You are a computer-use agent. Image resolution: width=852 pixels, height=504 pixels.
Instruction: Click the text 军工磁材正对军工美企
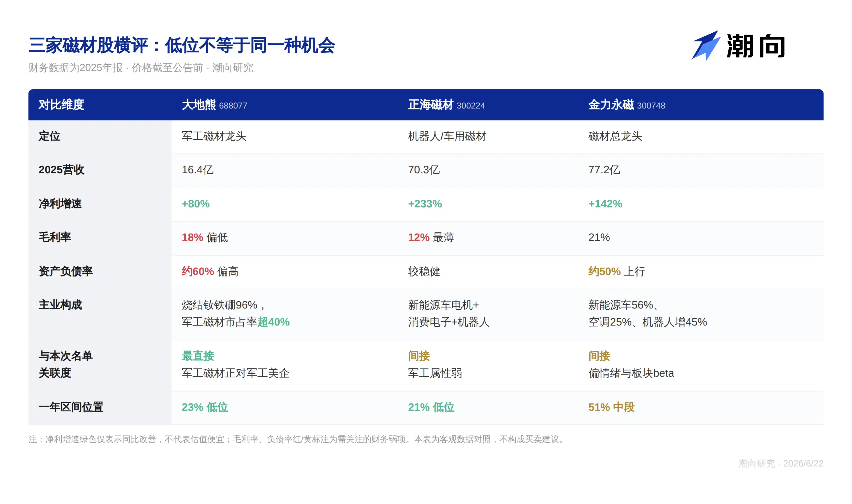[235, 373]
